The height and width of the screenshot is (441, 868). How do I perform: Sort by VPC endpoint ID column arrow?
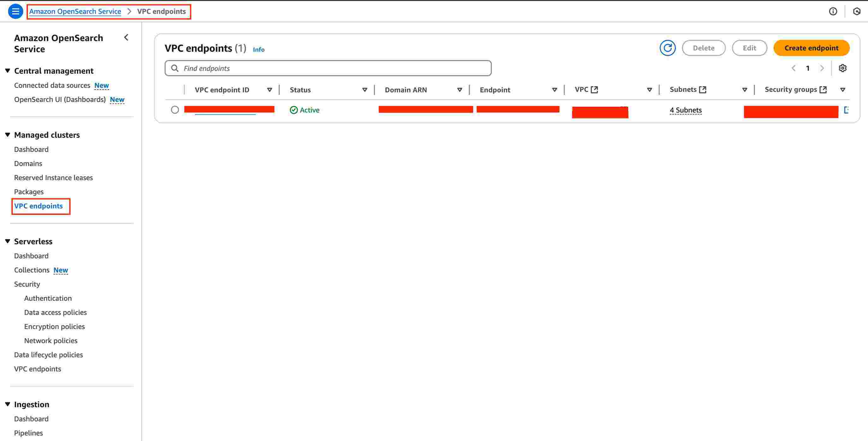pos(270,90)
